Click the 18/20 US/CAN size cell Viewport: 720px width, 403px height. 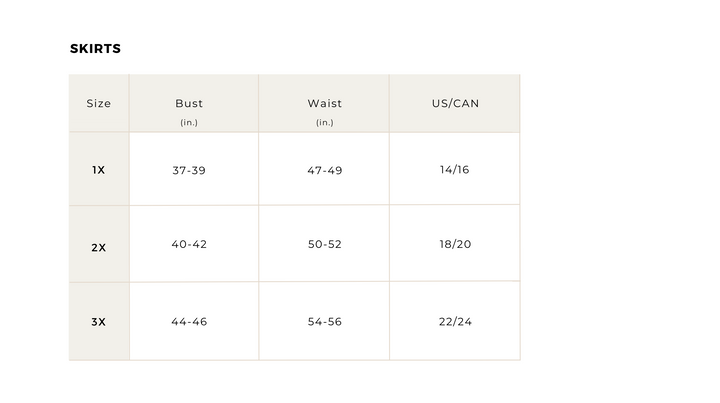pyautogui.click(x=455, y=244)
